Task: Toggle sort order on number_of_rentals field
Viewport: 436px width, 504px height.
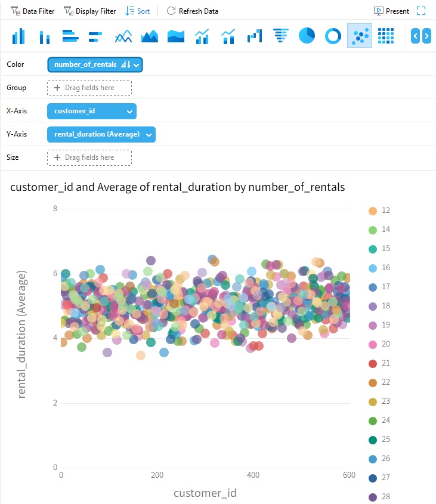Action: (x=125, y=64)
